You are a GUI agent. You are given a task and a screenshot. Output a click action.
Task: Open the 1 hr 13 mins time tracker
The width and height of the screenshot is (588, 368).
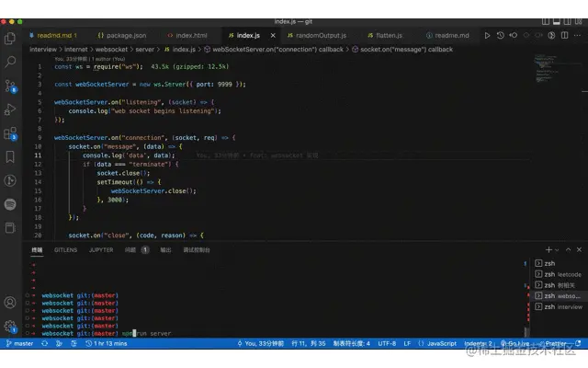tap(107, 343)
